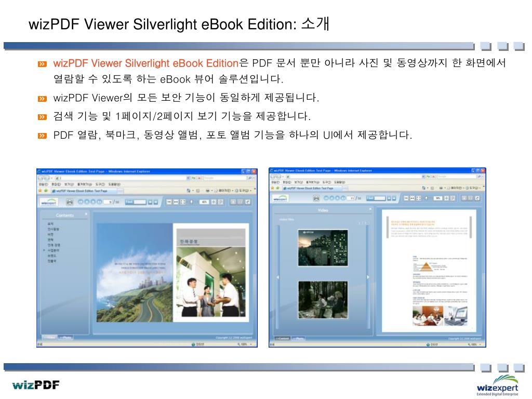Image resolution: width=532 pixels, height=399 pixels.
Task: Open the 도구(T) menu in the Video window browser
Action: (326, 182)
